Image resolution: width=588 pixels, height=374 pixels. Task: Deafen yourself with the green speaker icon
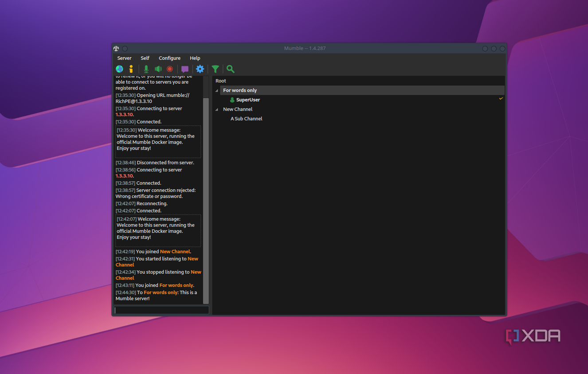point(158,69)
